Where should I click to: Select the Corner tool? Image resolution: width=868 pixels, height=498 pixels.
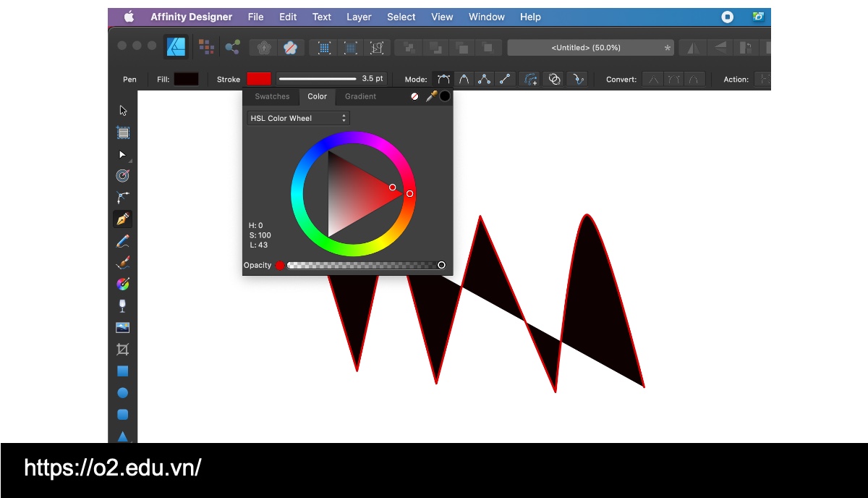pyautogui.click(x=123, y=197)
